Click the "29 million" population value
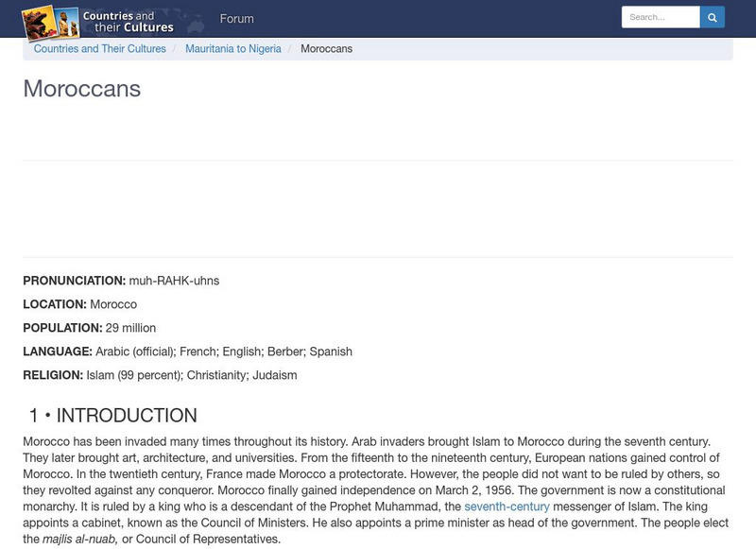The width and height of the screenshot is (756, 549). [130, 328]
